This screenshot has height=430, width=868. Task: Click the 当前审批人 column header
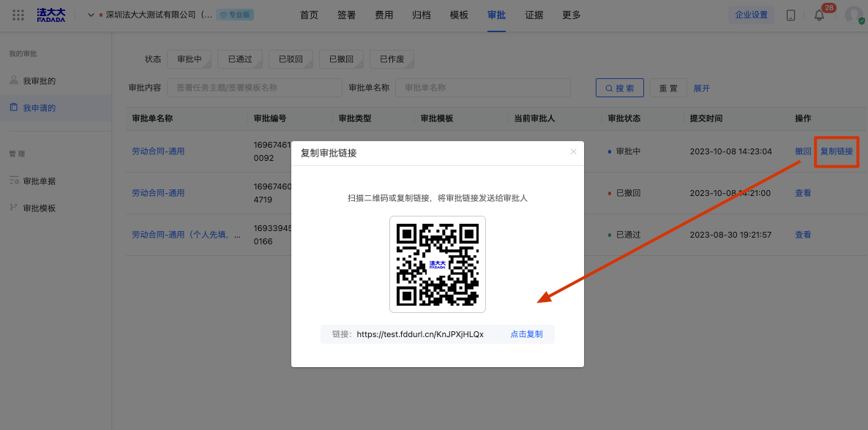click(534, 118)
